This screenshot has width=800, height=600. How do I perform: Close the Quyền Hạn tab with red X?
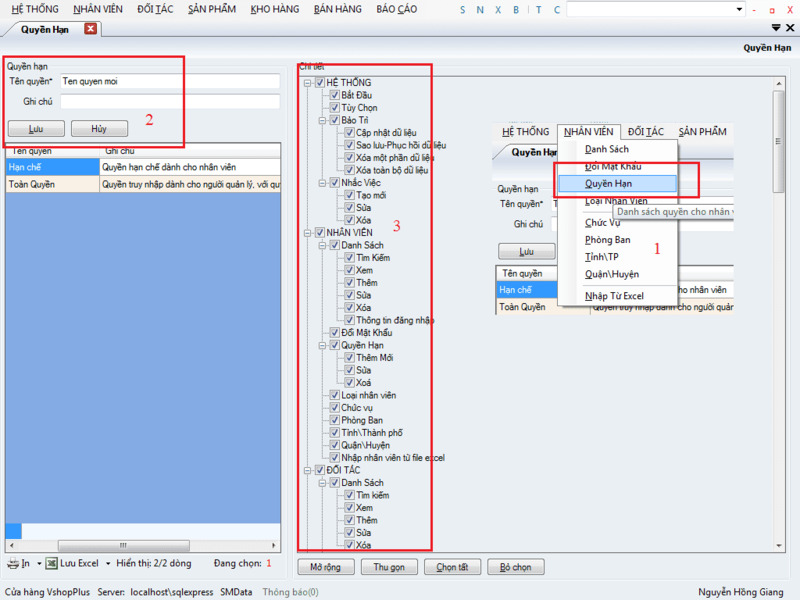[x=90, y=29]
